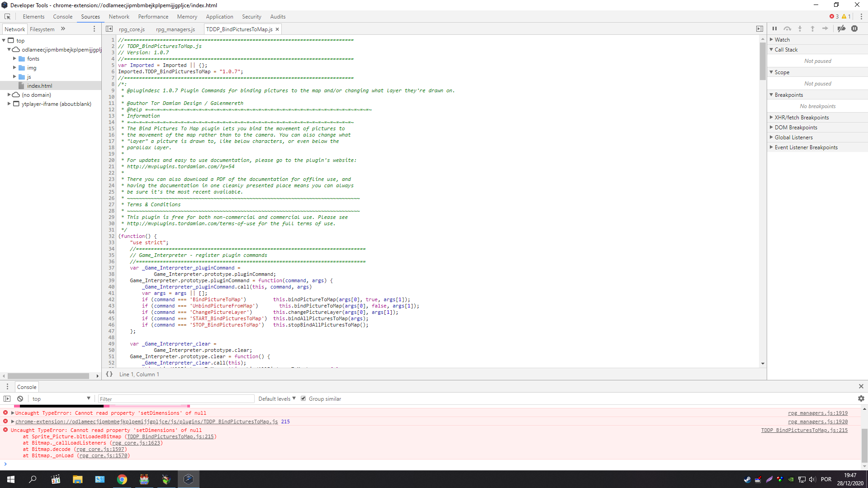The image size is (868, 488).
Task: Show more navigator tabs chevron
Action: (x=63, y=29)
